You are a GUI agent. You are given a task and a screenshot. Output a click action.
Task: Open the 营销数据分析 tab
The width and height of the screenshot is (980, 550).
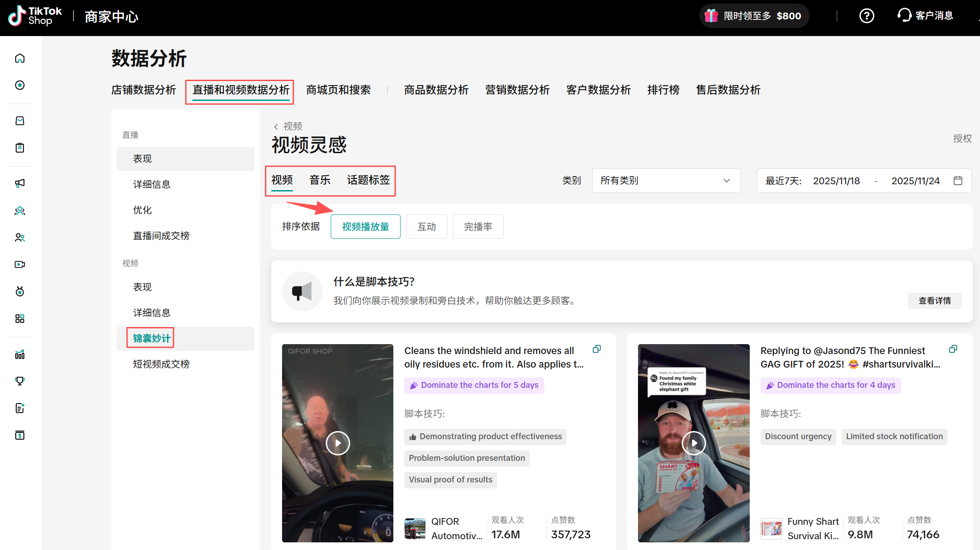517,90
